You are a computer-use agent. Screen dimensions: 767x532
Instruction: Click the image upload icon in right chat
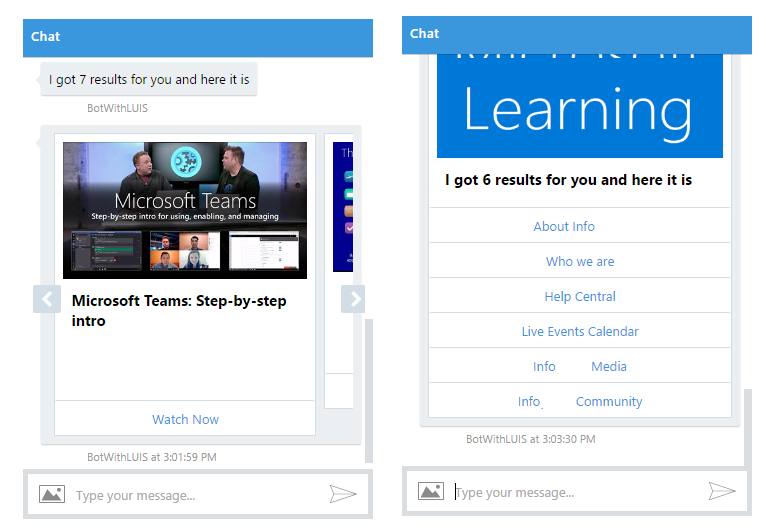[430, 491]
